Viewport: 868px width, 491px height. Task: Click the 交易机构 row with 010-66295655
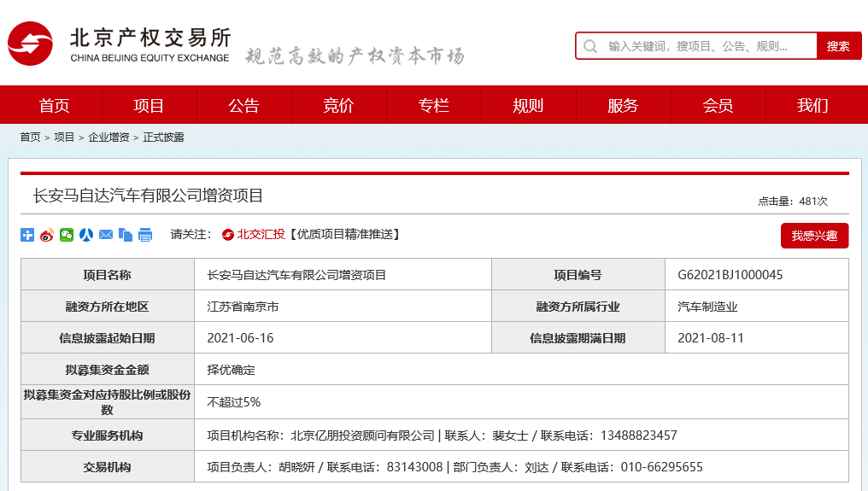pyautogui.click(x=521, y=466)
